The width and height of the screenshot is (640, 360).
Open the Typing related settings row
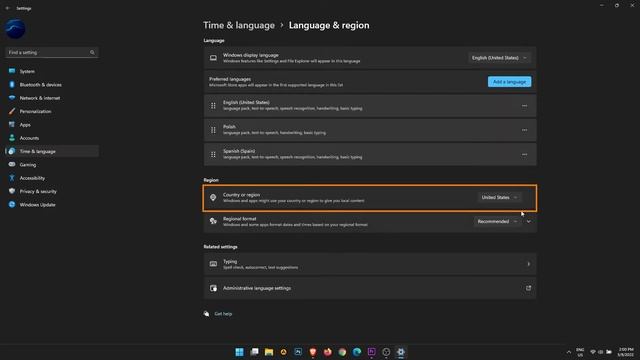[370, 264]
